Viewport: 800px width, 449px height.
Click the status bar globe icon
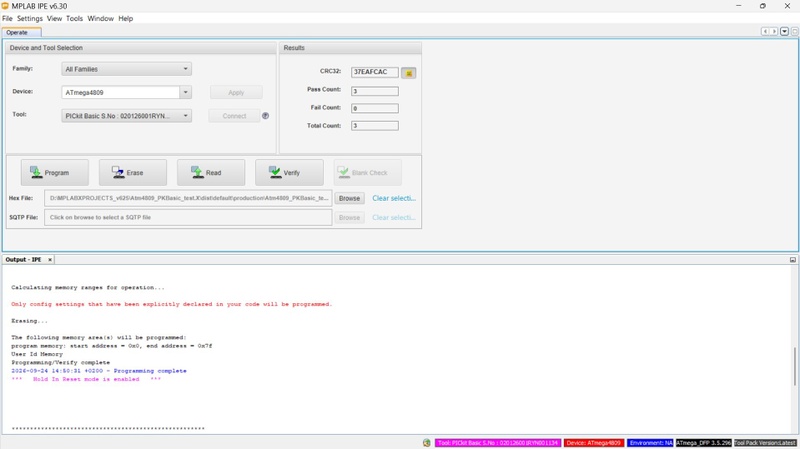427,443
